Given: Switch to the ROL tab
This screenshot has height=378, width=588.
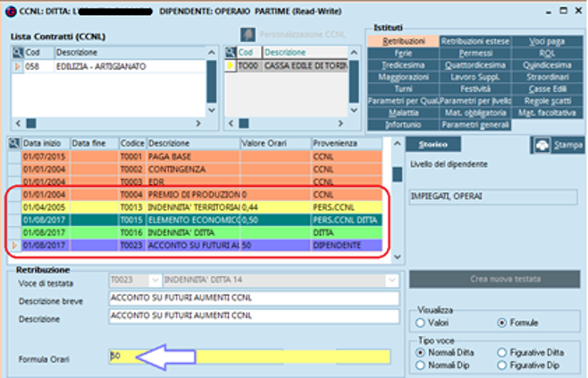Looking at the screenshot, I should point(547,54).
